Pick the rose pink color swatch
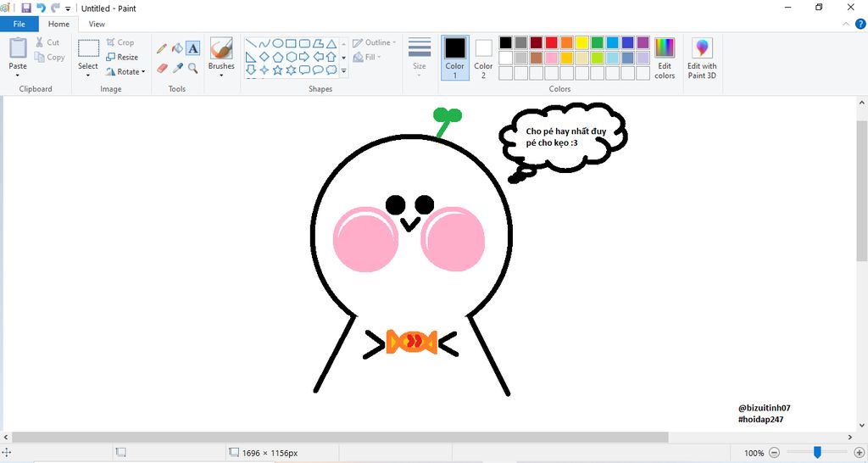The height and width of the screenshot is (463, 868). [551, 58]
